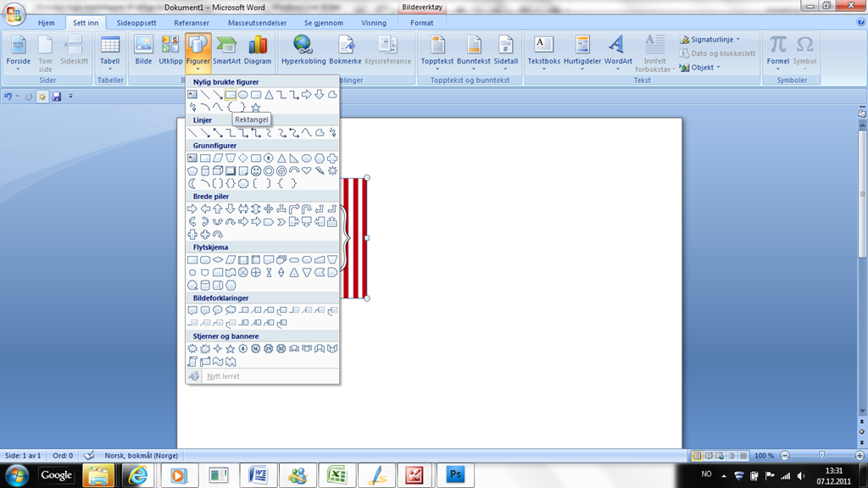Screen dimensions: 868x488
Task: Switch to the Se gjennom tab
Action: 323,23
